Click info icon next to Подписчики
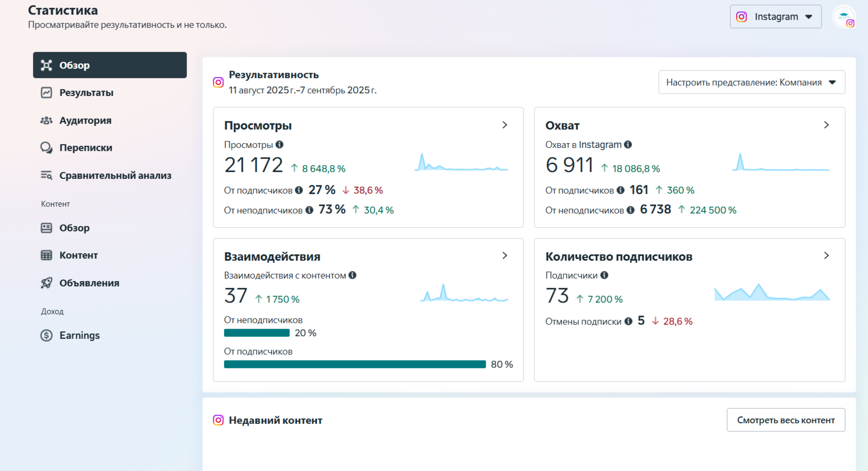The width and height of the screenshot is (868, 471). (604, 275)
